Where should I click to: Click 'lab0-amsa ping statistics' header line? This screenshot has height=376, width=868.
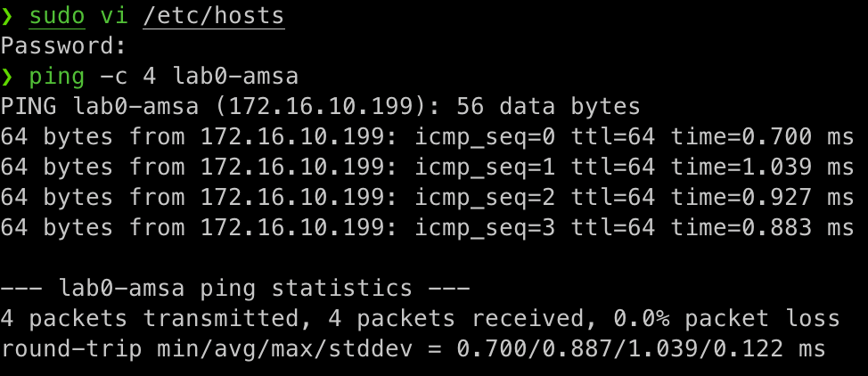click(x=235, y=288)
